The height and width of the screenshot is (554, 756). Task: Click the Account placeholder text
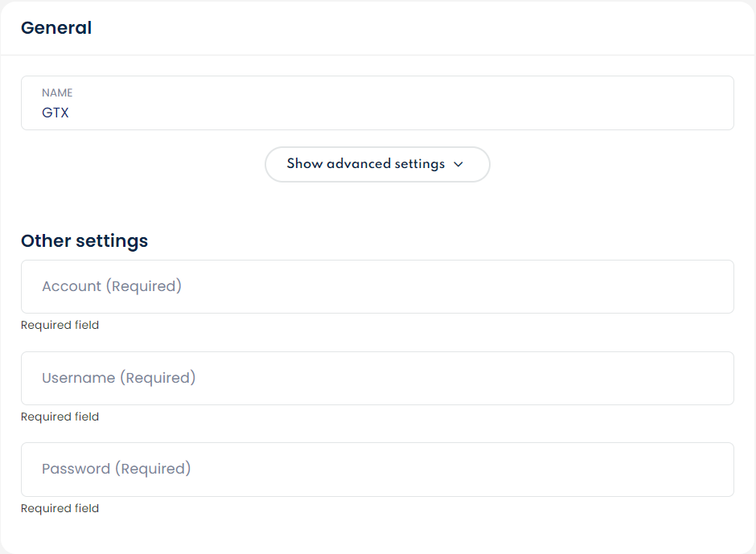(x=112, y=286)
